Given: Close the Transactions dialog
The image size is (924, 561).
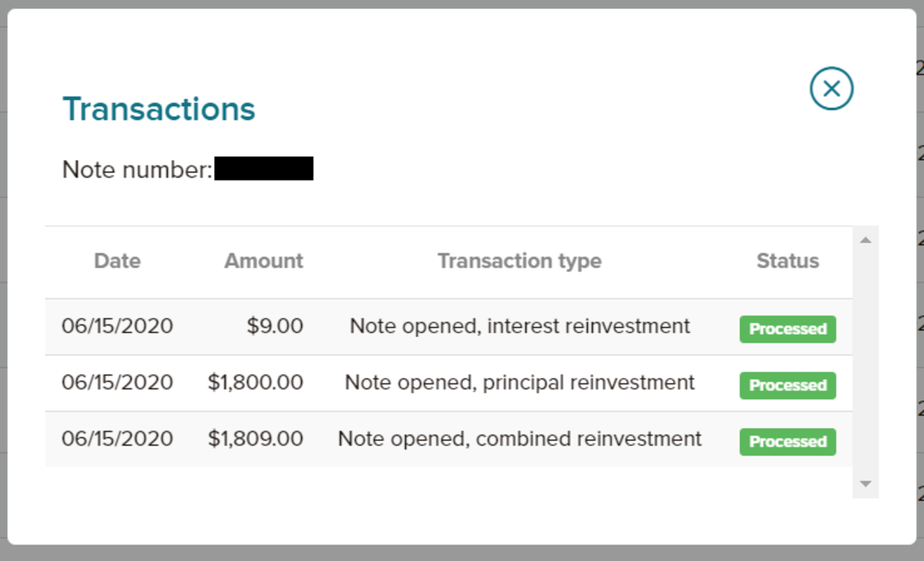Looking at the screenshot, I should [x=832, y=88].
